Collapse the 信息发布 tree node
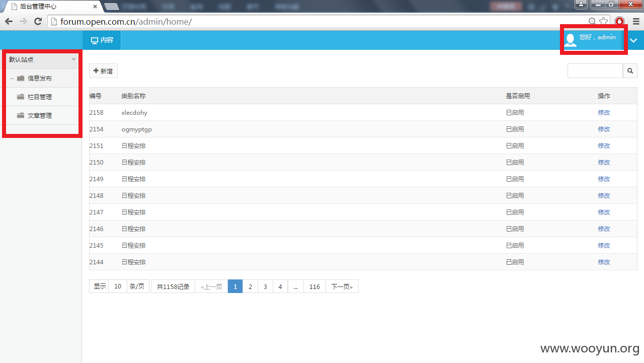Screen dimensions: 644x363 click(x=12, y=79)
